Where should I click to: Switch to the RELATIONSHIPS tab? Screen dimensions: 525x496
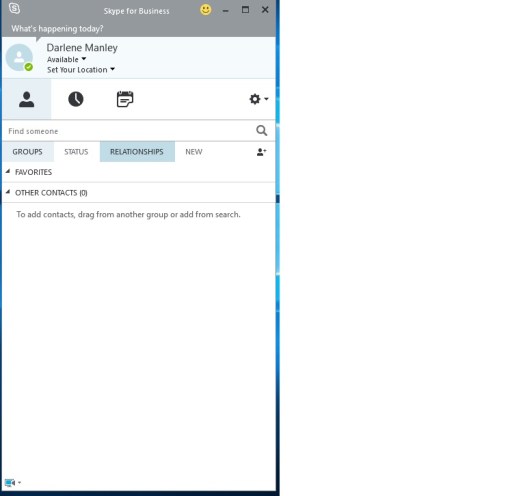(x=137, y=152)
